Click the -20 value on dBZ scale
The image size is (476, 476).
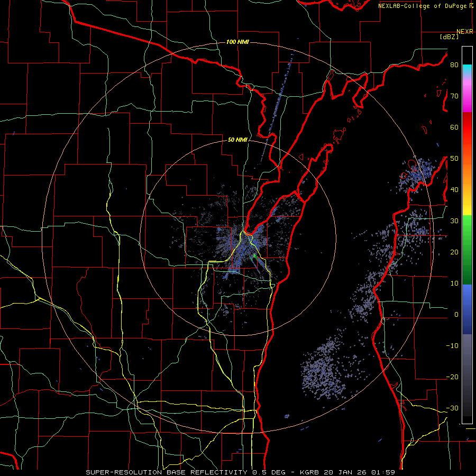coord(452,377)
